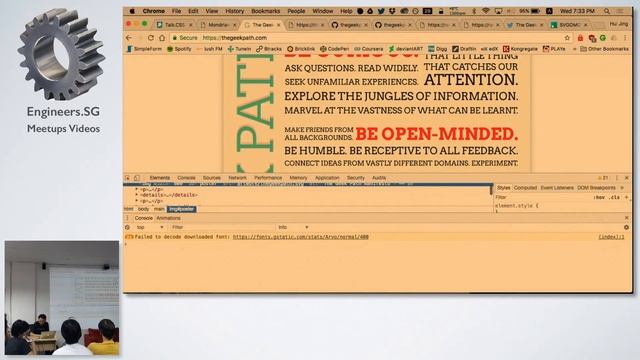
Task: Go to the browser home page
Action: (x=162, y=38)
